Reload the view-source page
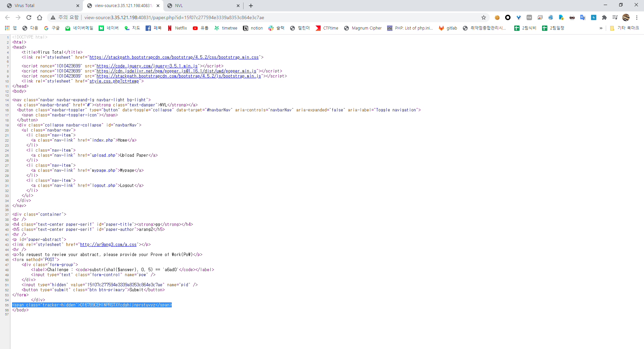The width and height of the screenshot is (644, 349). coord(29,17)
